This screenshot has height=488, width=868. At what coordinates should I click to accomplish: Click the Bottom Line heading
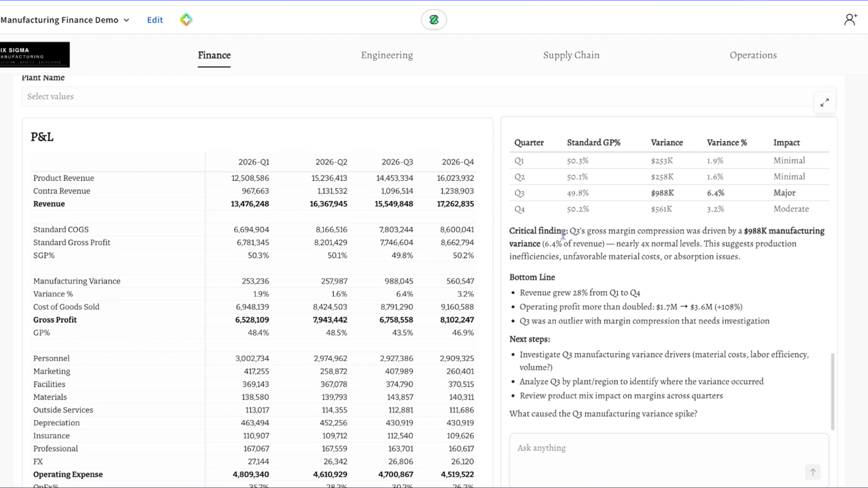coord(532,277)
